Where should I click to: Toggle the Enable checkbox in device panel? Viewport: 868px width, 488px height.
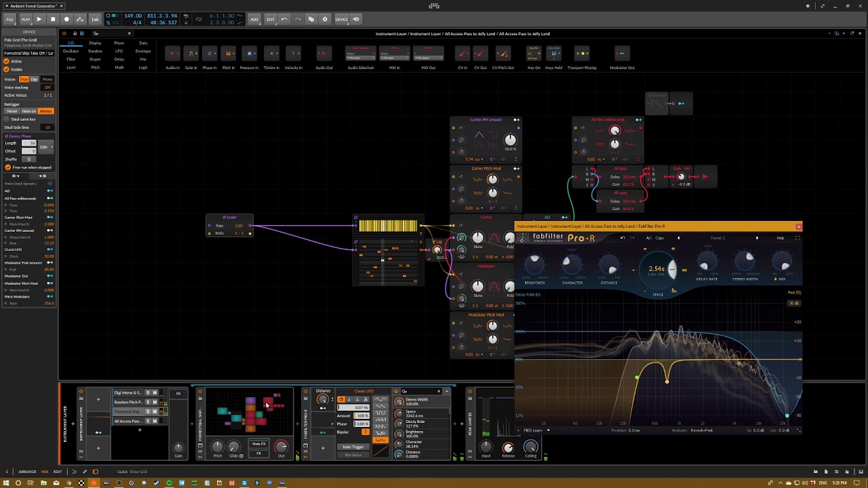click(7, 69)
